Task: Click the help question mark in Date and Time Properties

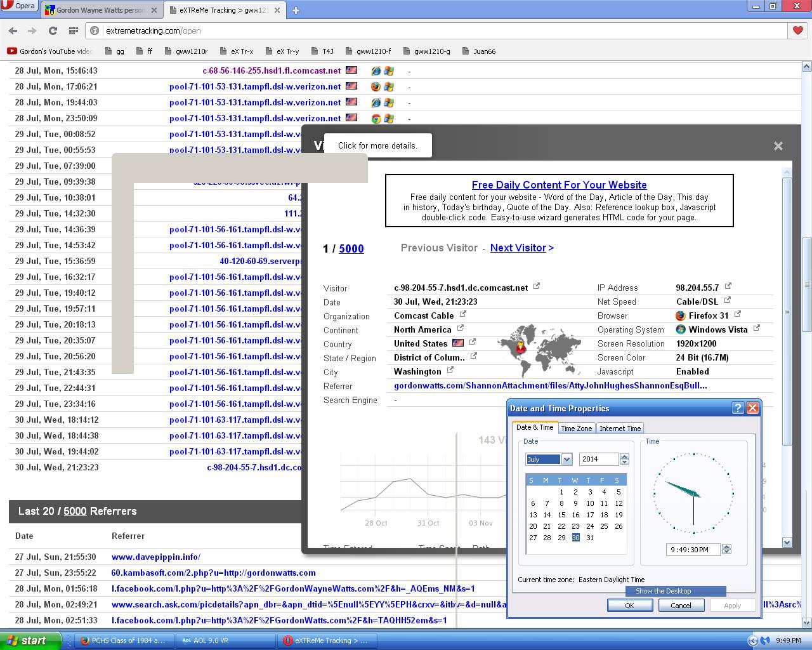Action: pos(738,408)
